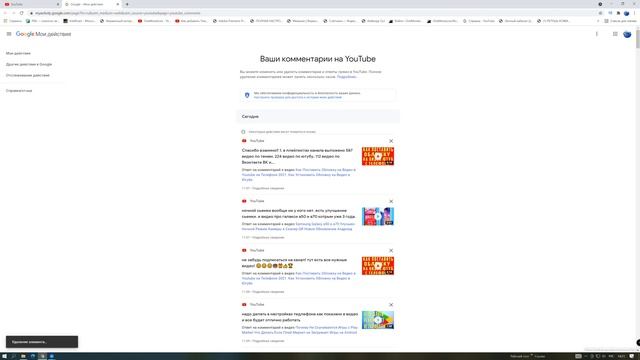
Task: Open the hamburger main menu
Action: (9, 34)
